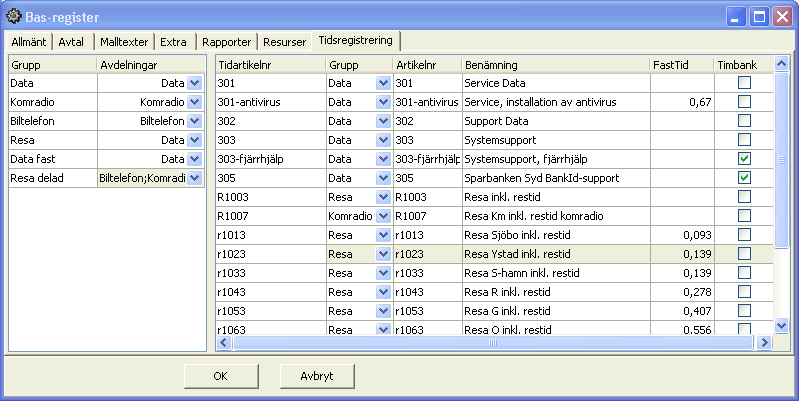Click the horizontal scrollbar thumb
799x401 pixels.
click(493, 343)
